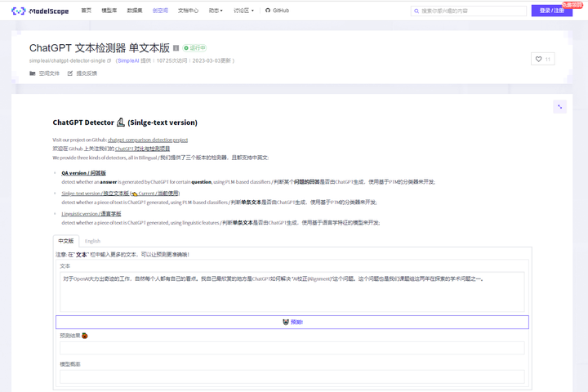Open the Linguistic version / 语言学版 link
The height and width of the screenshot is (392, 588).
[91, 214]
